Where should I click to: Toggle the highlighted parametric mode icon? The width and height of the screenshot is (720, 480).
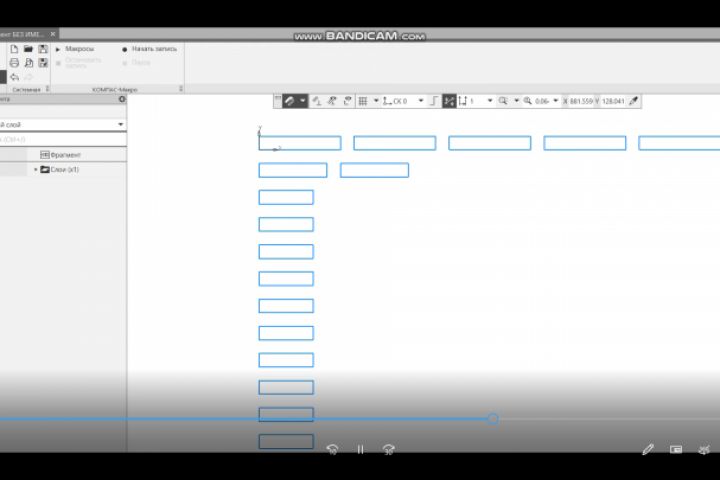pyautogui.click(x=449, y=101)
